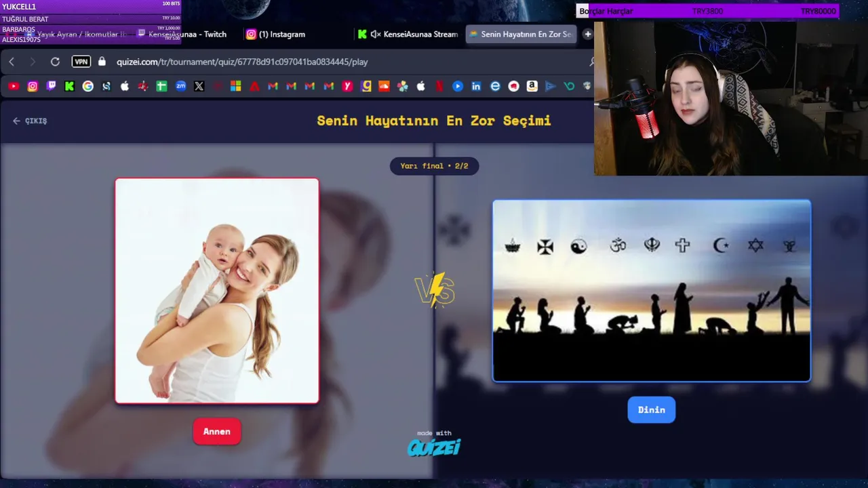868x488 pixels.
Task: Reload the page
Action: tap(55, 62)
